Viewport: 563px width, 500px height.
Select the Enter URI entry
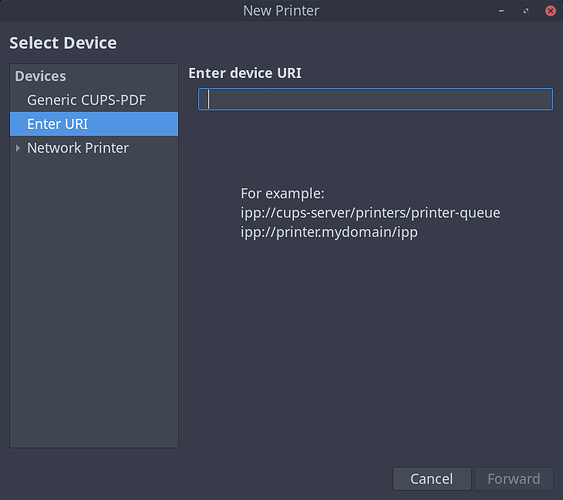[94, 124]
